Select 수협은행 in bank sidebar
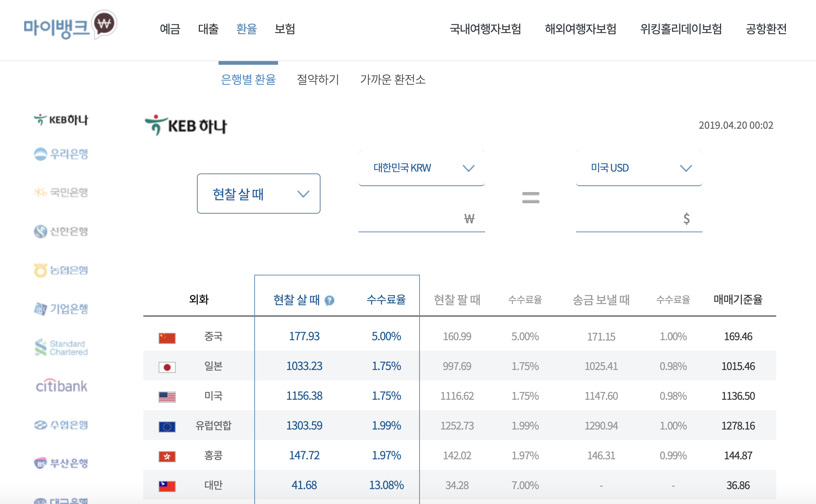Image resolution: width=816 pixels, height=504 pixels. coord(61,425)
